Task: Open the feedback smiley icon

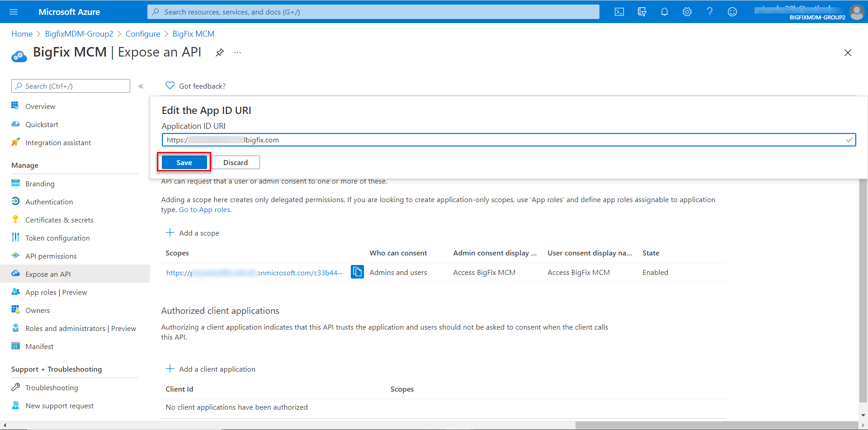Action: [732, 12]
